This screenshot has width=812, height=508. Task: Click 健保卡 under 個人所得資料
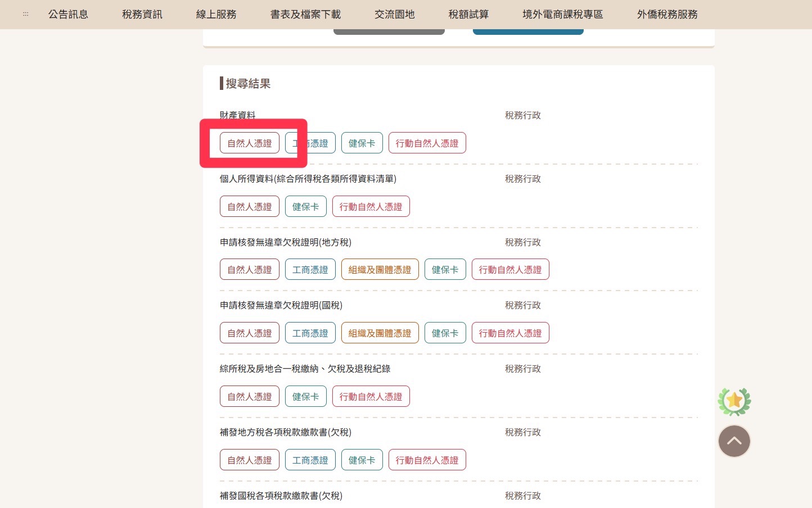[305, 206]
